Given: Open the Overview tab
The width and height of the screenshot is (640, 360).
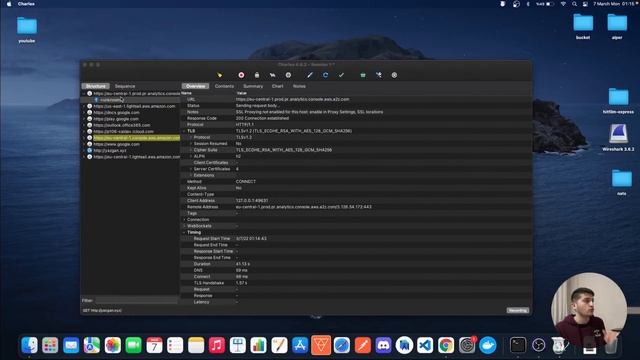Looking at the screenshot, I should point(196,86).
